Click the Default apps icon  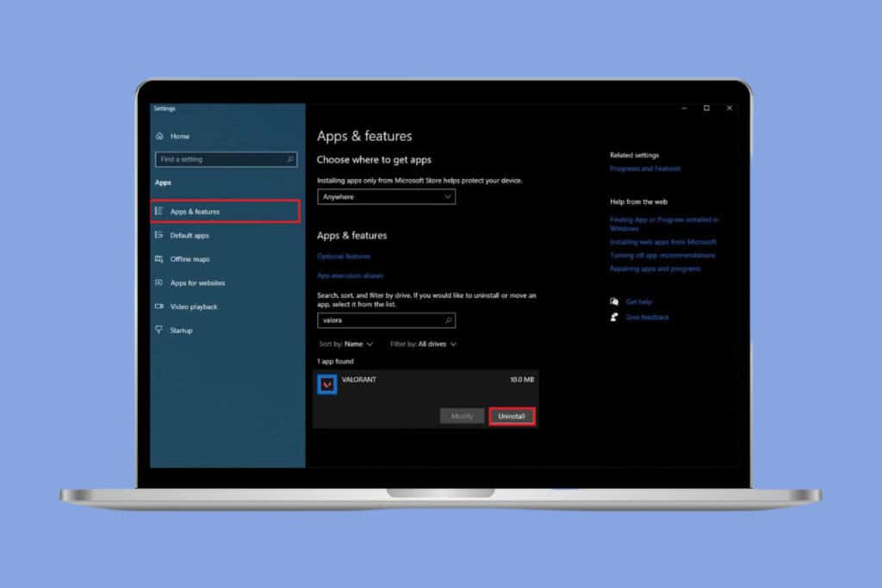pos(159,235)
